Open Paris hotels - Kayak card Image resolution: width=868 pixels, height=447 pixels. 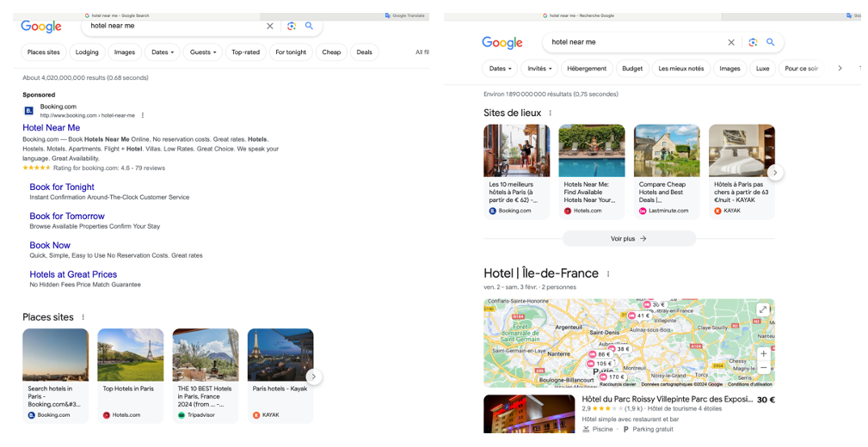click(x=280, y=376)
